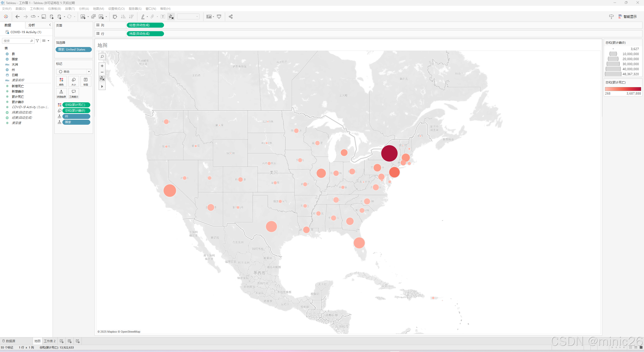This screenshot has height=352, width=644.
Task: Collapse the data pane with the chevron
Action: tap(50, 25)
